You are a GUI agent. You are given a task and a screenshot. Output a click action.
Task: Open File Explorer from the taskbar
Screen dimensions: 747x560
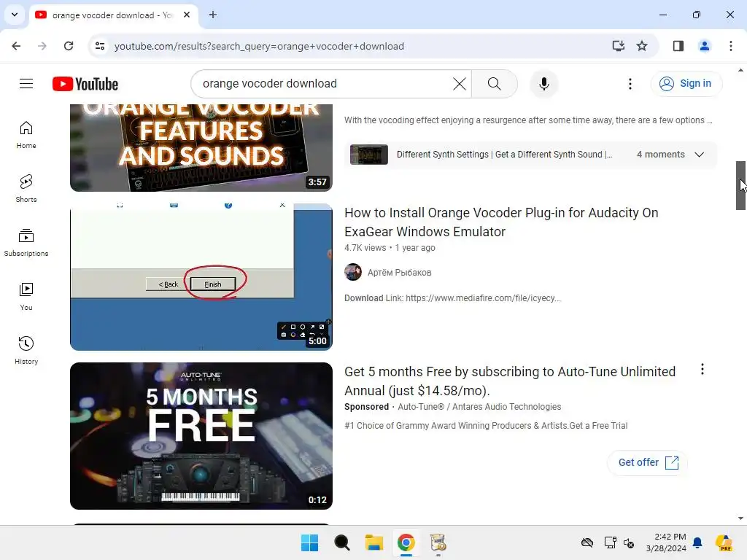374,542
